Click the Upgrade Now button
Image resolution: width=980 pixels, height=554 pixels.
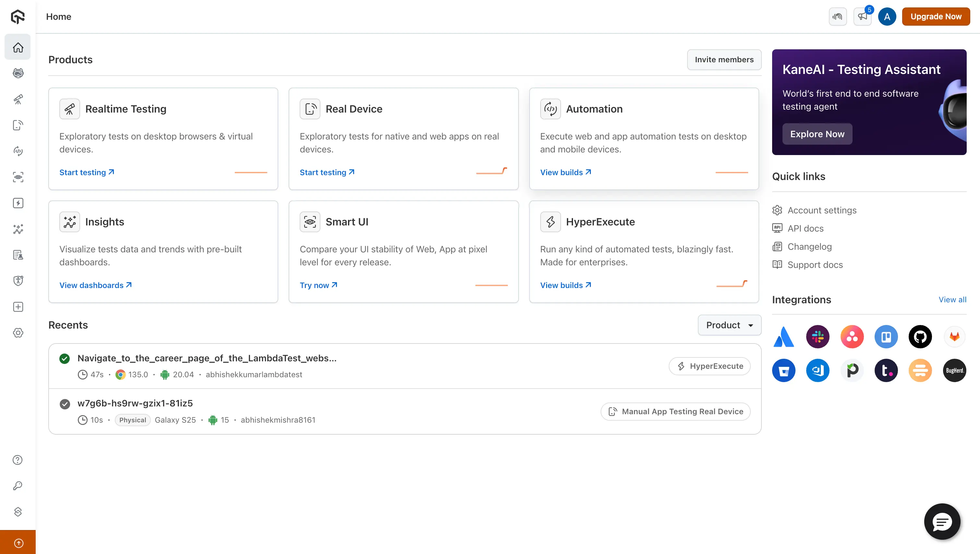point(936,16)
